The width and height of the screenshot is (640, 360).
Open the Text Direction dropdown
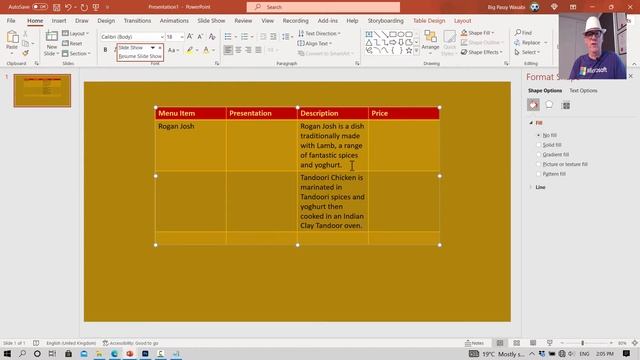pyautogui.click(x=319, y=33)
